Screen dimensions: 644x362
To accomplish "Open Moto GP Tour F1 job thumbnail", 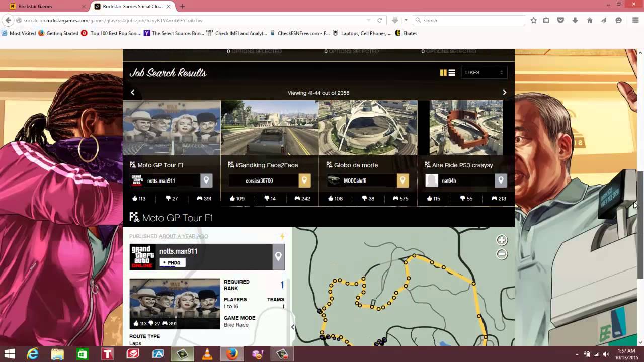I will point(172,128).
